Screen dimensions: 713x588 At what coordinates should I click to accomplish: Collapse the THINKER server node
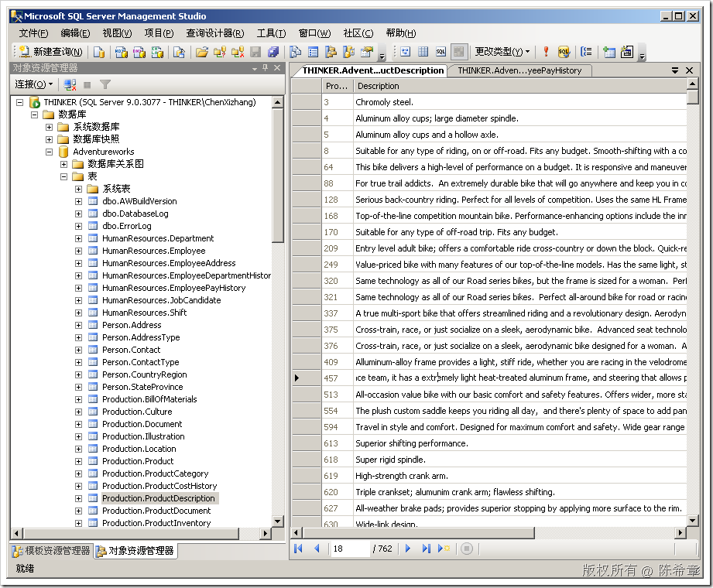[19, 102]
